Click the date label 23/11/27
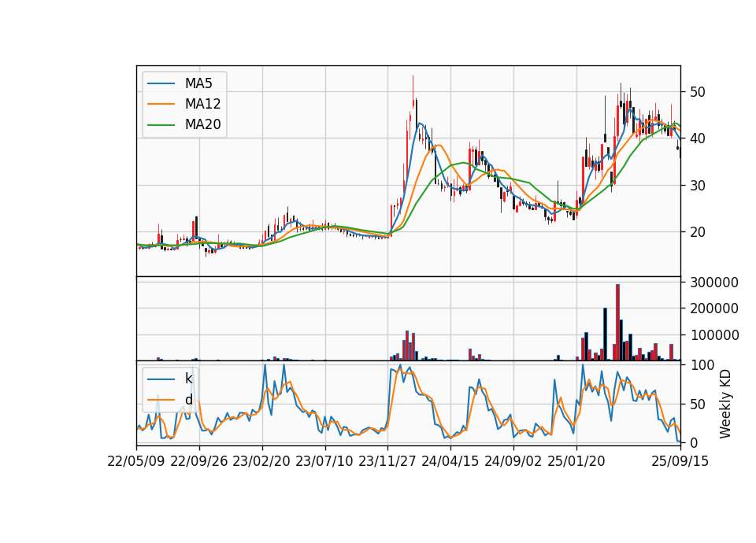 pos(387,461)
